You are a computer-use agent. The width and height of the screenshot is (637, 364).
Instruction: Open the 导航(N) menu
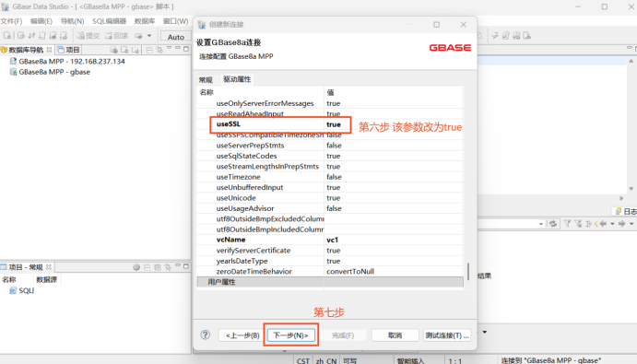(x=72, y=21)
